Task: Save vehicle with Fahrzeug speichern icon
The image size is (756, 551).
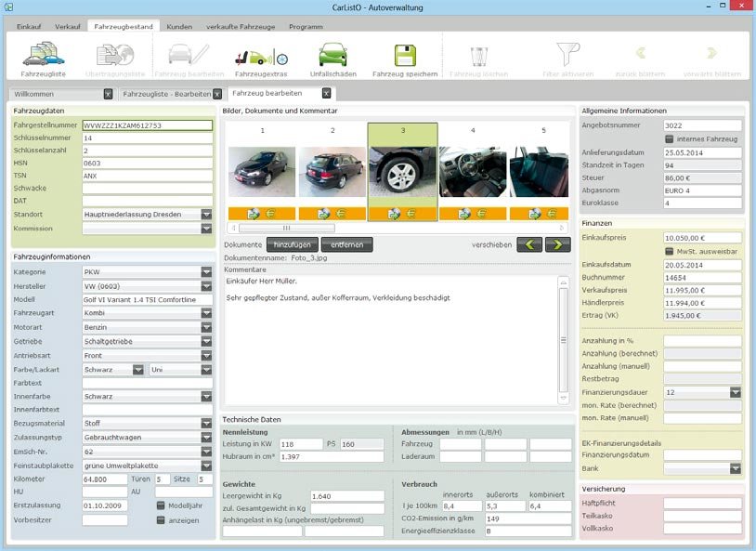Action: tap(405, 57)
